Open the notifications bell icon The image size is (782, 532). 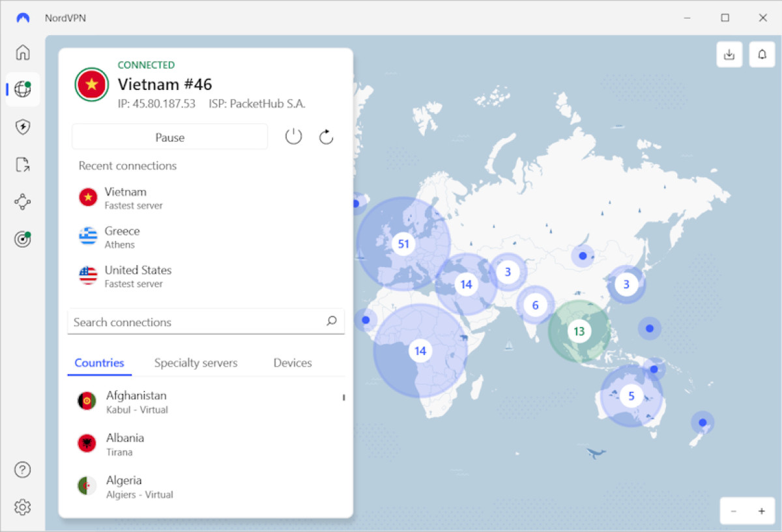pyautogui.click(x=762, y=55)
